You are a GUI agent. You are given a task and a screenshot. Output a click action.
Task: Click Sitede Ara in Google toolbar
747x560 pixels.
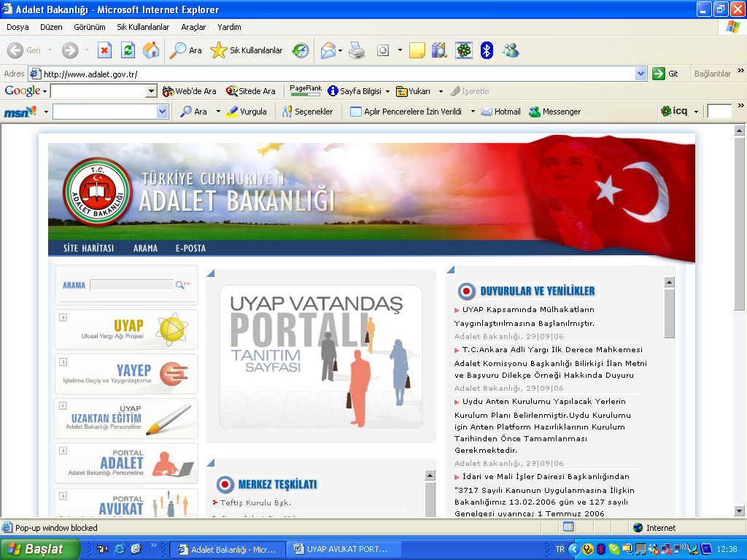click(x=251, y=91)
